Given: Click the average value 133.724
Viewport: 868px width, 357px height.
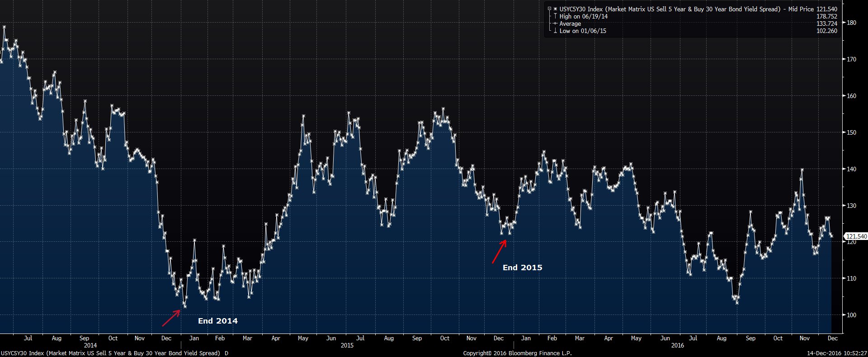Looking at the screenshot, I should (x=827, y=23).
